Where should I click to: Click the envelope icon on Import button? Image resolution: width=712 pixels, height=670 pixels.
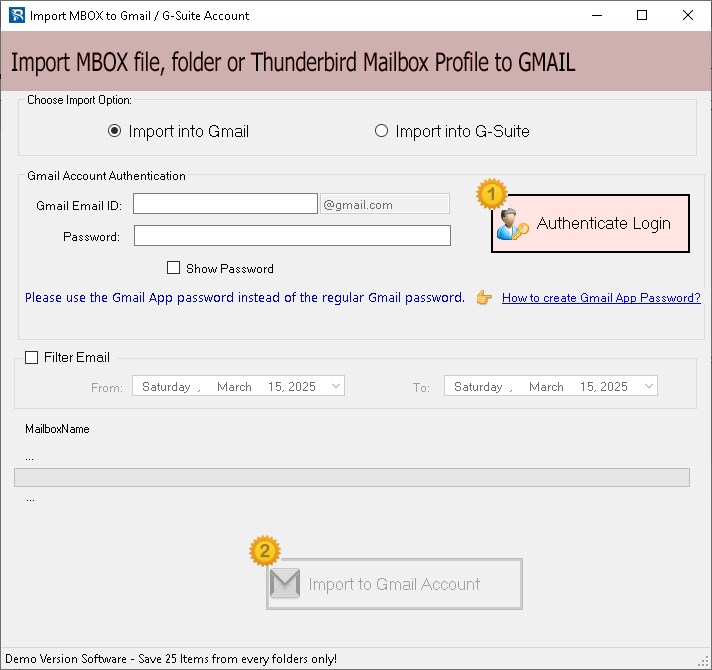point(285,583)
